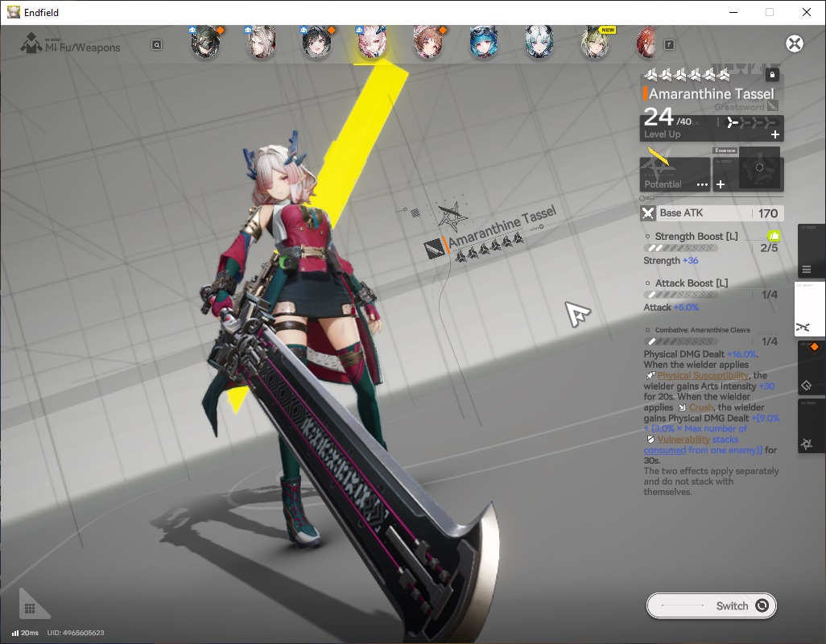The height and width of the screenshot is (644, 826).
Task: Select the first operator portrait with dark hair
Action: 205,43
